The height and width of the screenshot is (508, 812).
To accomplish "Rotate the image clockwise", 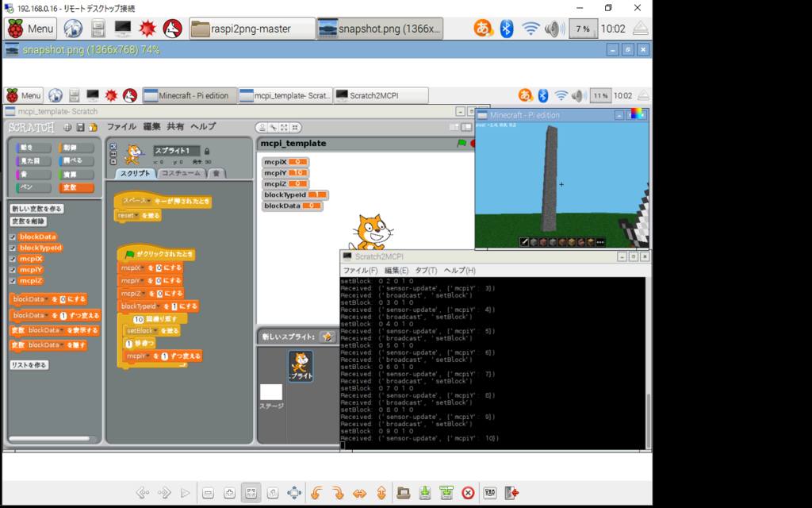I will (x=338, y=492).
